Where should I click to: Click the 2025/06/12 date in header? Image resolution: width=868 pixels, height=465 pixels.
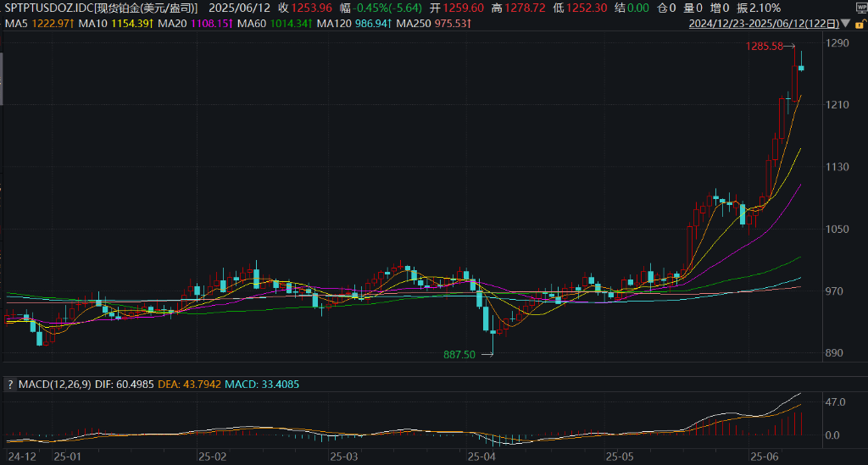(239, 8)
